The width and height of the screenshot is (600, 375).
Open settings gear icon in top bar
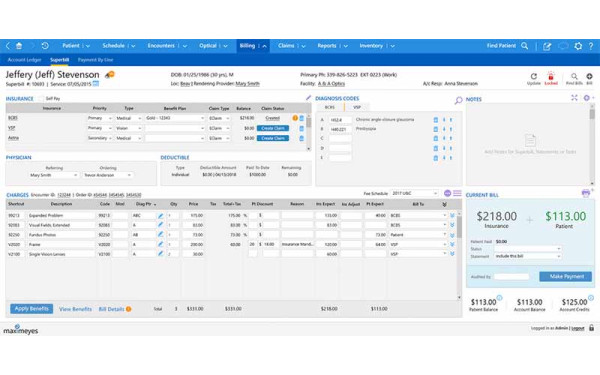(x=578, y=46)
